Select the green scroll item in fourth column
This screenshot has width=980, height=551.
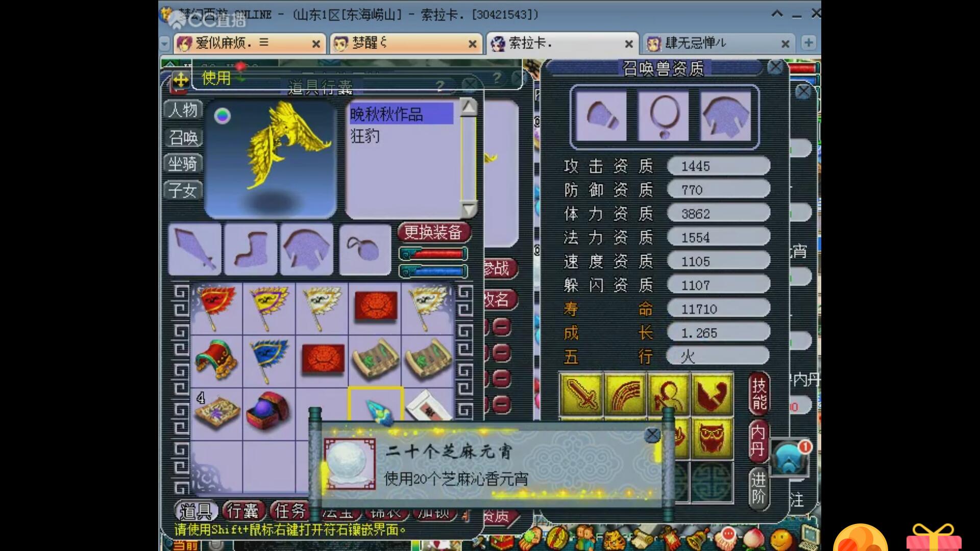[x=376, y=360]
